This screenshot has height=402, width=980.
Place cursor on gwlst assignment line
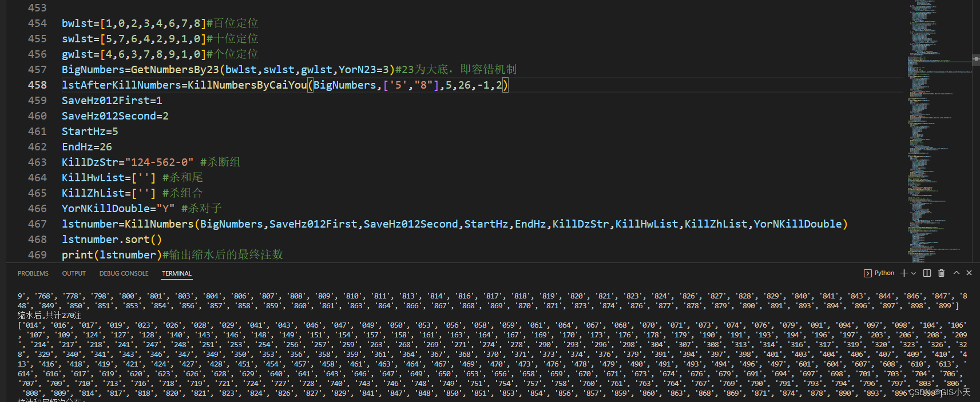point(160,54)
